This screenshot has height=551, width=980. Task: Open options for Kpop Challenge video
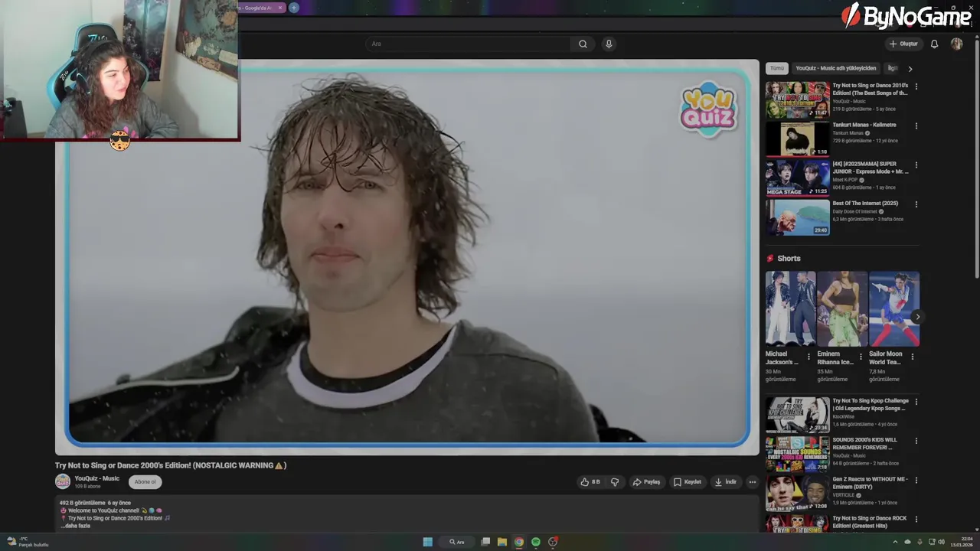coord(916,402)
